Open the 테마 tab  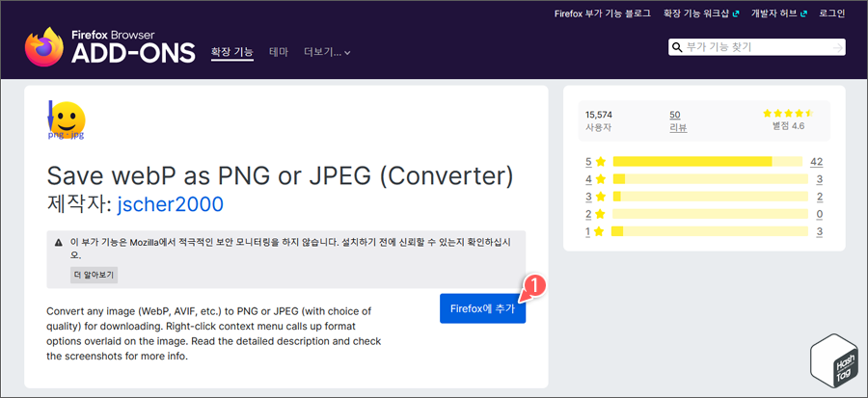coord(279,52)
